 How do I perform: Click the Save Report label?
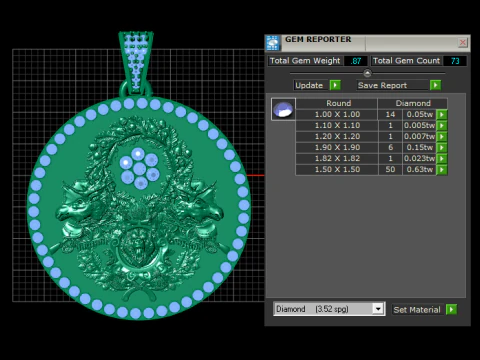(x=382, y=85)
